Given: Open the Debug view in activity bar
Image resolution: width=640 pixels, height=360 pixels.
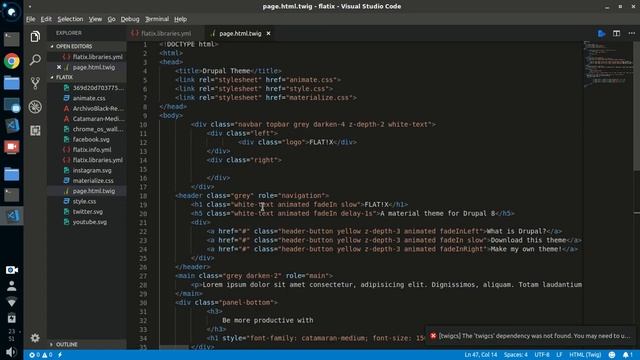Looking at the screenshot, I should (35, 107).
